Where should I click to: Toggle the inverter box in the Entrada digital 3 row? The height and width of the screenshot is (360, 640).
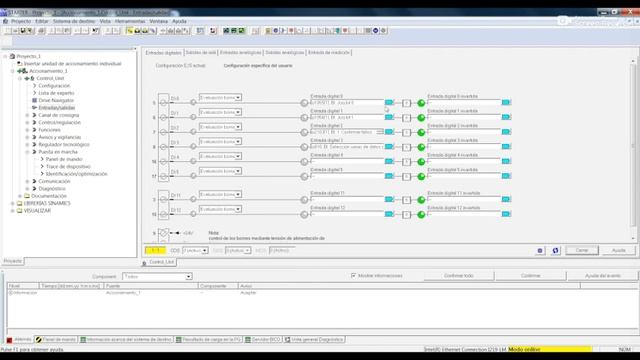click(406, 147)
